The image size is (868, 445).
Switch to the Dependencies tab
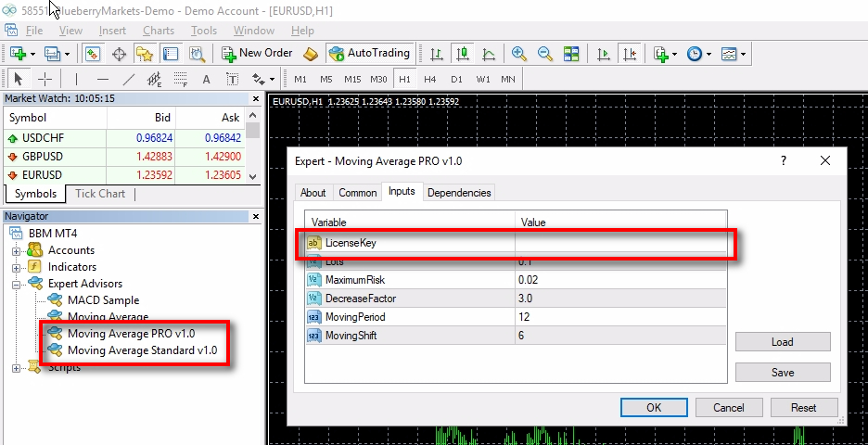click(x=459, y=193)
